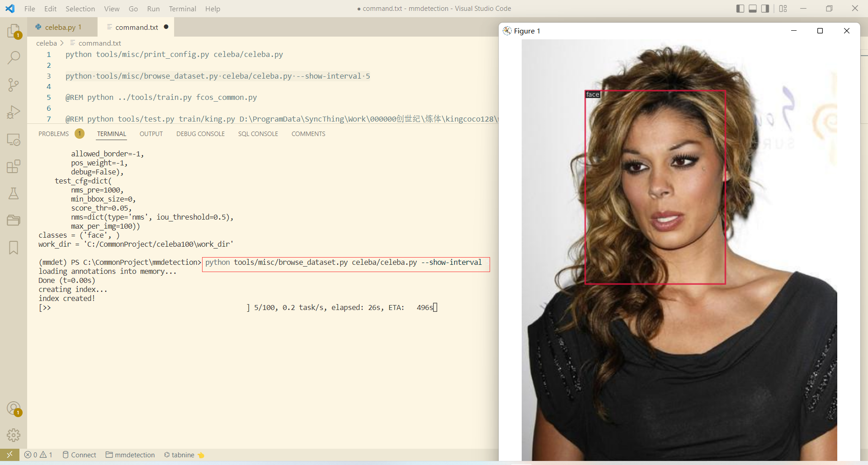Click the remote window status bar icon

(9, 455)
